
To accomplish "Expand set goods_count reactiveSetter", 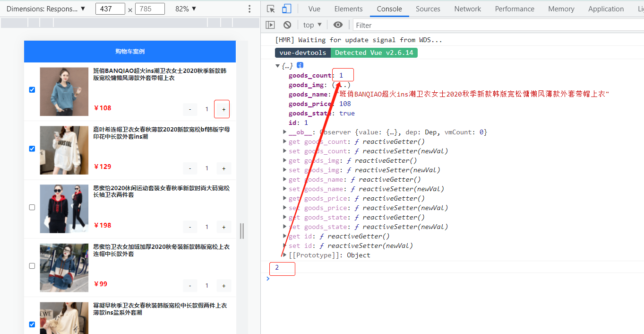I will tap(285, 151).
